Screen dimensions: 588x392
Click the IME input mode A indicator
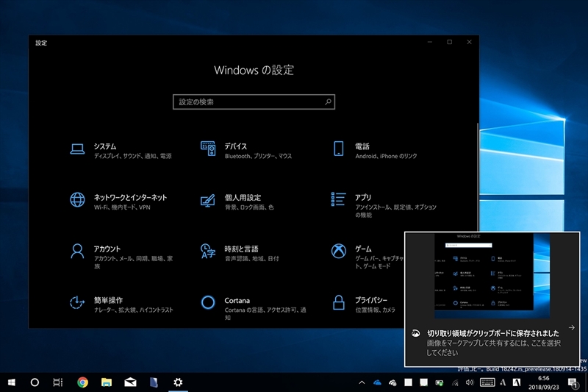tap(503, 382)
